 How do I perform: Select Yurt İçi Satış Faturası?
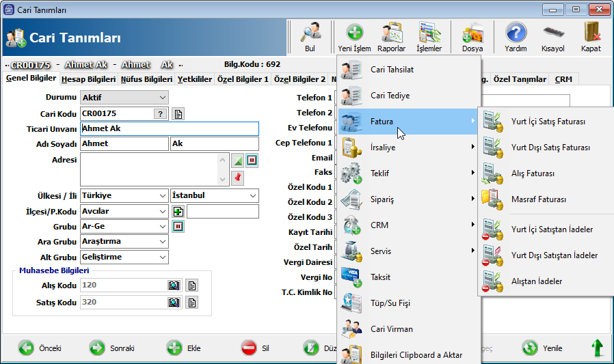coord(548,122)
